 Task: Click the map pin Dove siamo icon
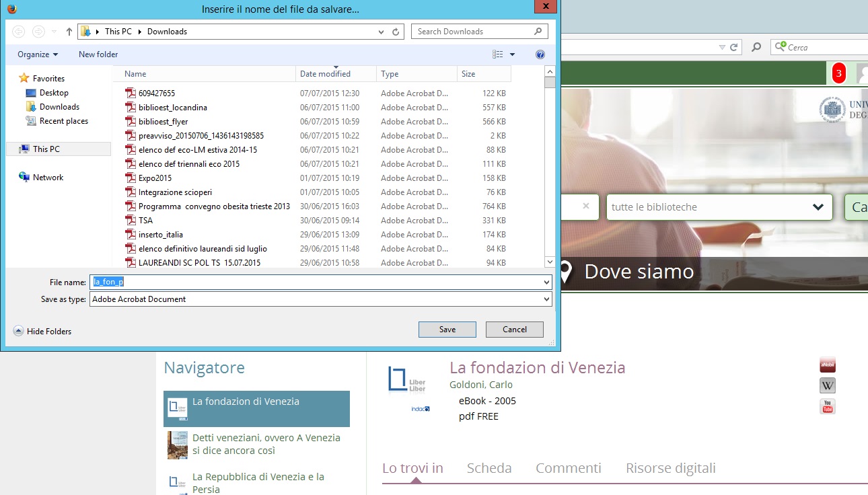tap(566, 272)
